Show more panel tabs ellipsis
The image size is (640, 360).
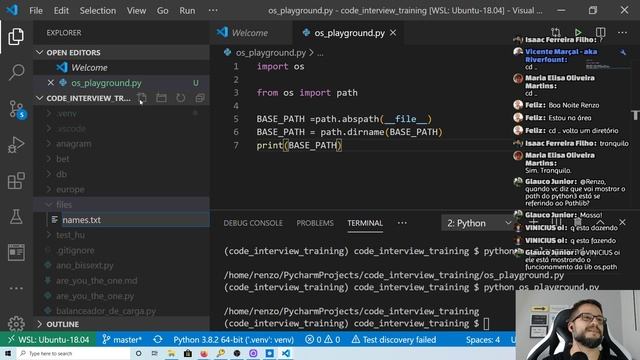pos(402,223)
